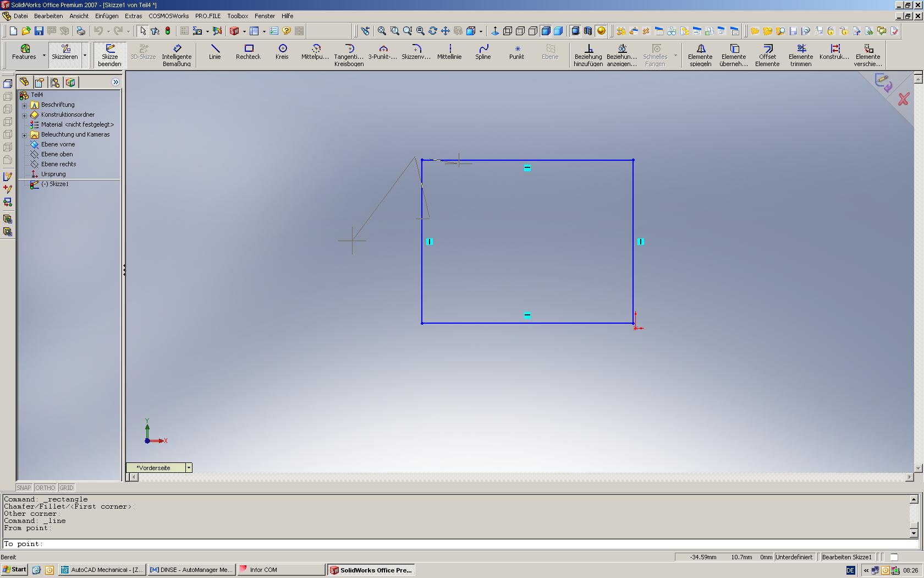Click Elemente trimmen tool
The height and width of the screenshot is (578, 924).
tap(801, 55)
